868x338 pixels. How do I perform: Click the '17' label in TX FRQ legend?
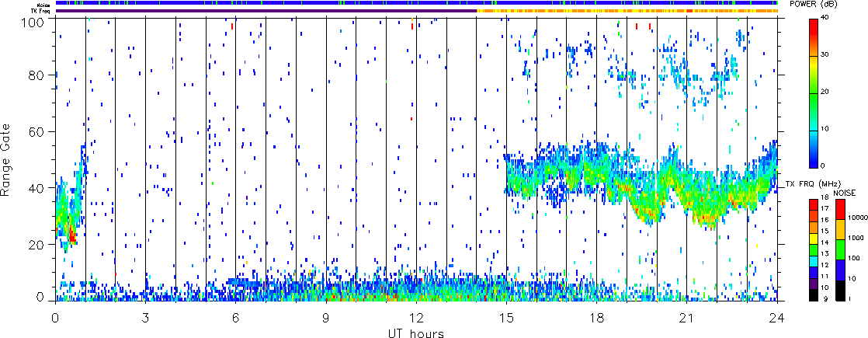(x=825, y=208)
